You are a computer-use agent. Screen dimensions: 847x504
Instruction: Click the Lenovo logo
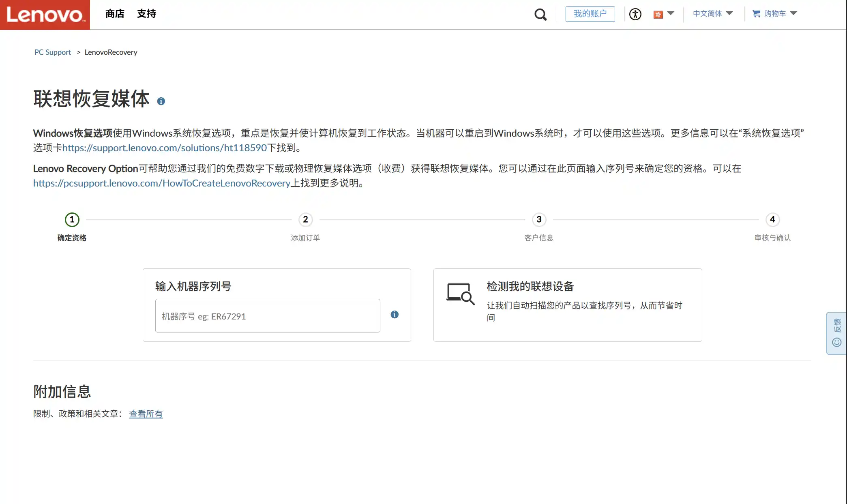coord(45,15)
